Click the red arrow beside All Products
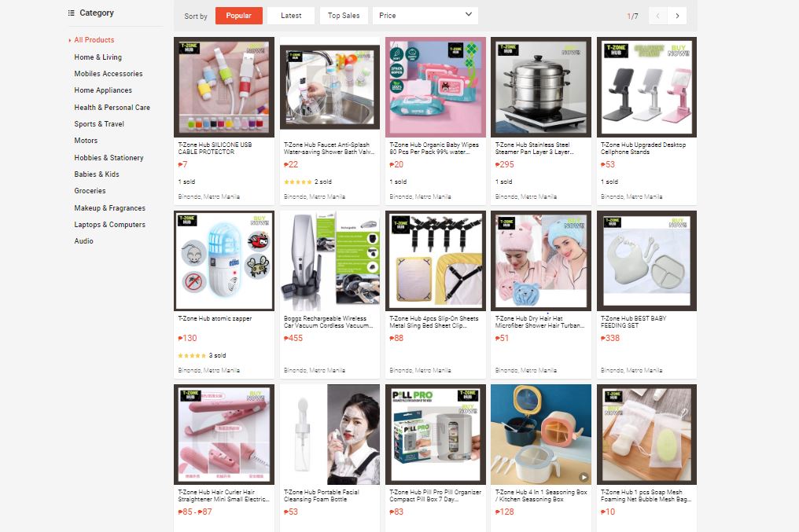This screenshot has width=799, height=532. tap(70, 40)
